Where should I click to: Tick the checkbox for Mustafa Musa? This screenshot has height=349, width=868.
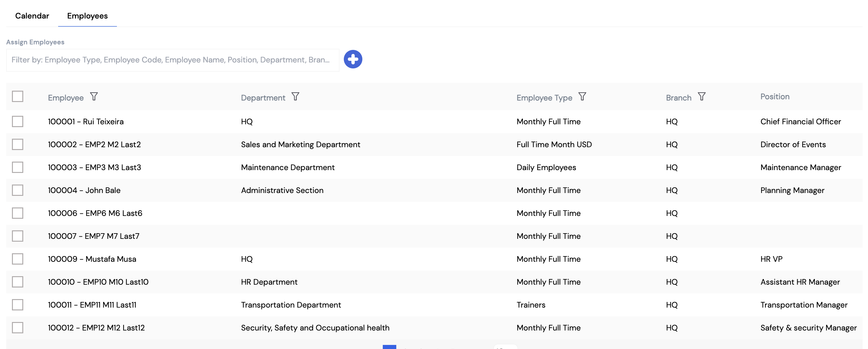tap(18, 259)
